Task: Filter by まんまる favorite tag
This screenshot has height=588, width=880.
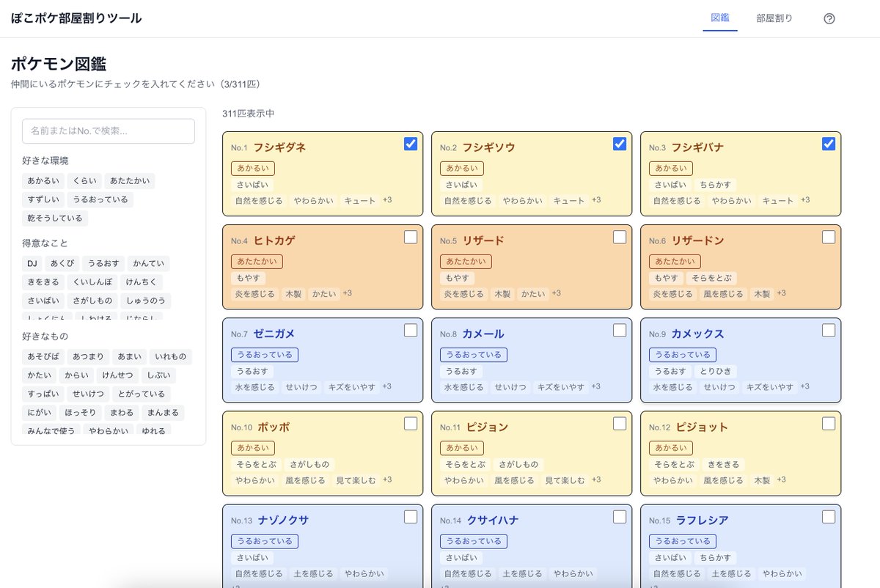Action: pyautogui.click(x=162, y=413)
